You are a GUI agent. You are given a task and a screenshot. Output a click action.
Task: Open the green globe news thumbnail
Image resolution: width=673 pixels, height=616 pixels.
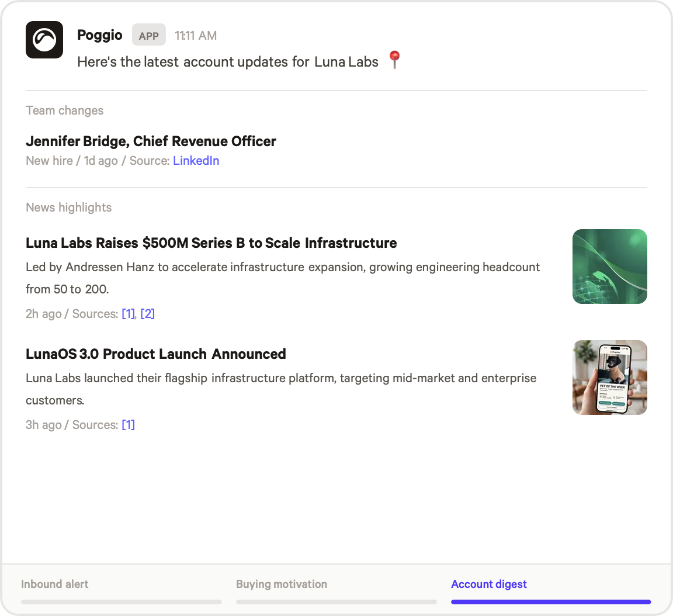tap(609, 267)
